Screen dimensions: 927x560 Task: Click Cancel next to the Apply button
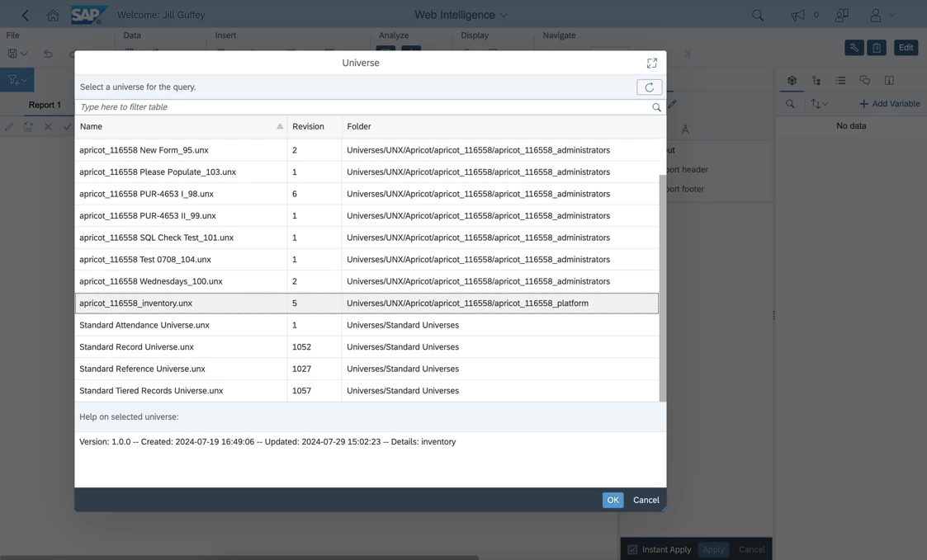click(x=751, y=549)
